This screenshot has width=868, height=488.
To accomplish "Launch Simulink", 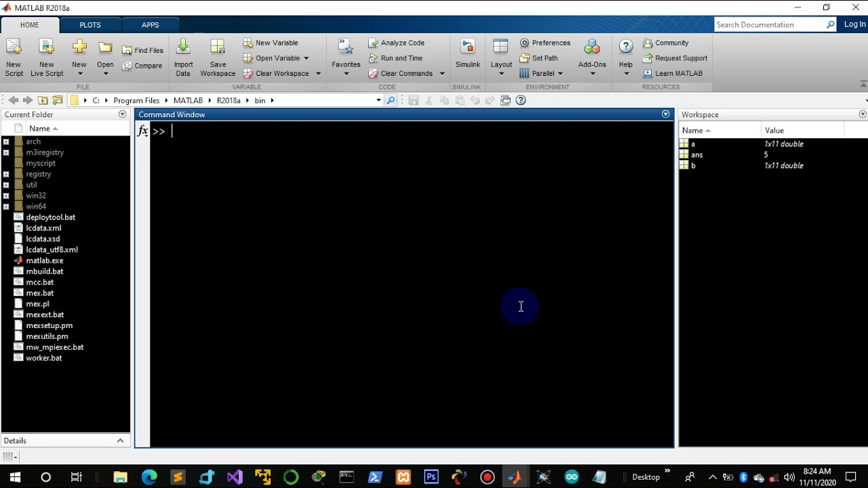I will 468,54.
